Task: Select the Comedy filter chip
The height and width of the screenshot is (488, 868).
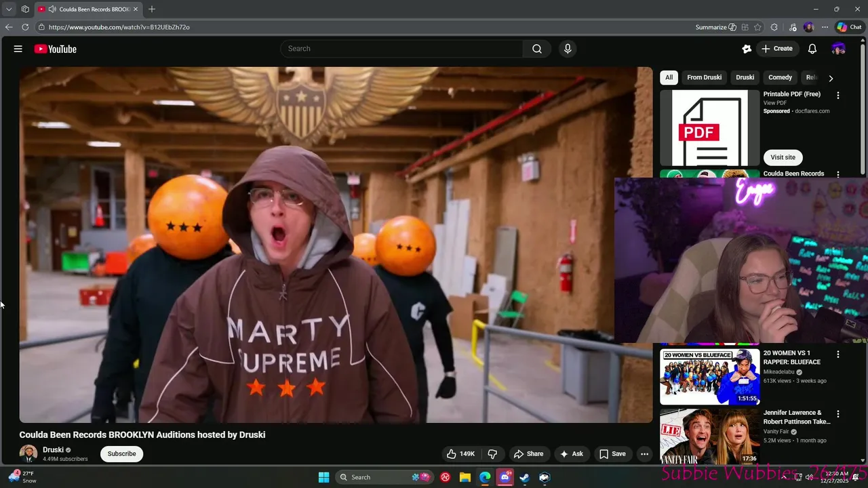Action: point(780,77)
